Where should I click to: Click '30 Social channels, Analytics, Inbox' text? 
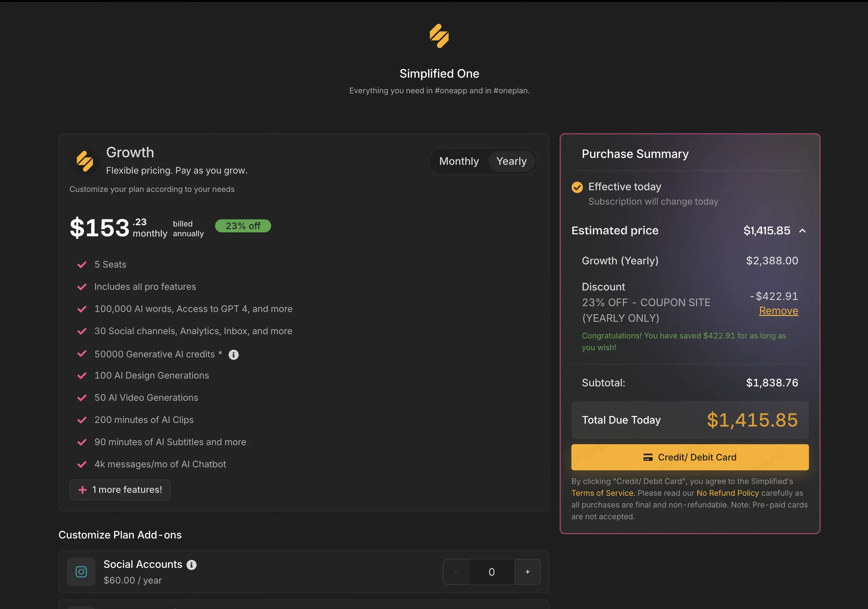(x=193, y=331)
